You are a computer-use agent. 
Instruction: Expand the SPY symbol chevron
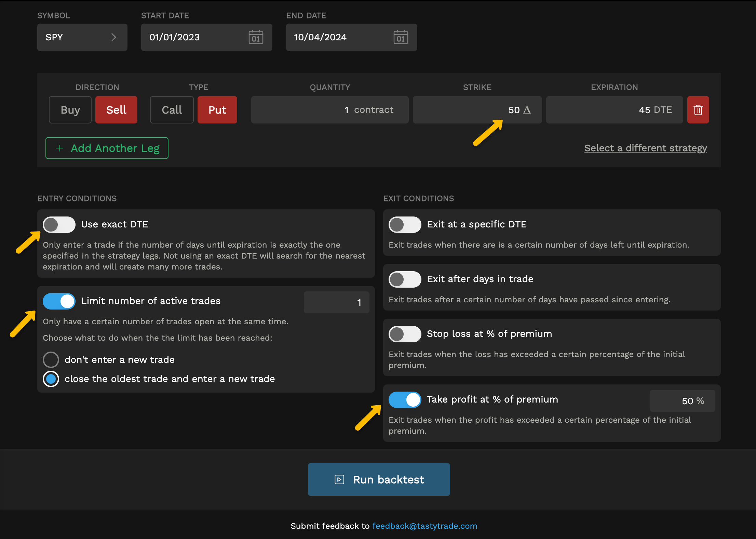(x=114, y=37)
